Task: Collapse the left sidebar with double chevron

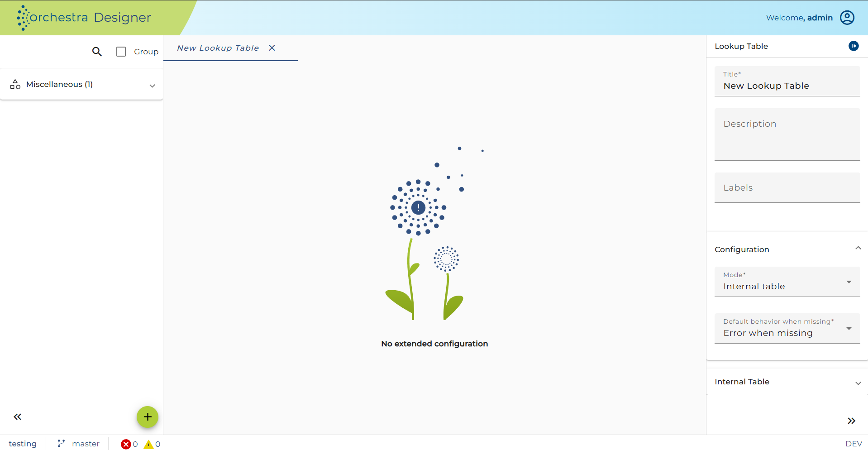Action: tap(17, 417)
